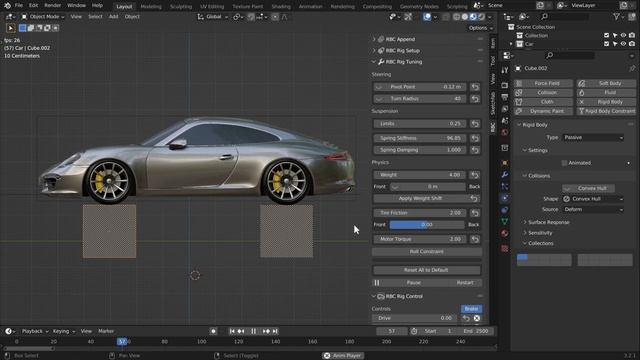Reset the Spring Stiffness value

click(475, 138)
